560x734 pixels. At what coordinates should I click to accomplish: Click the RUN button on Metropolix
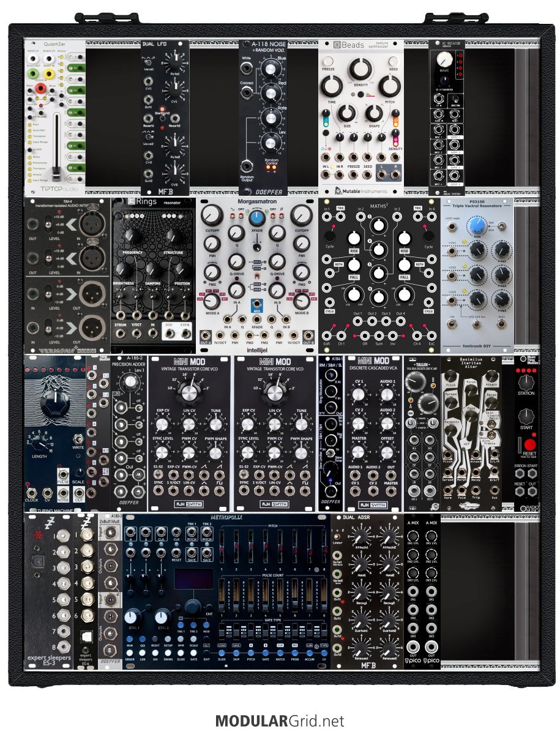click(130, 639)
